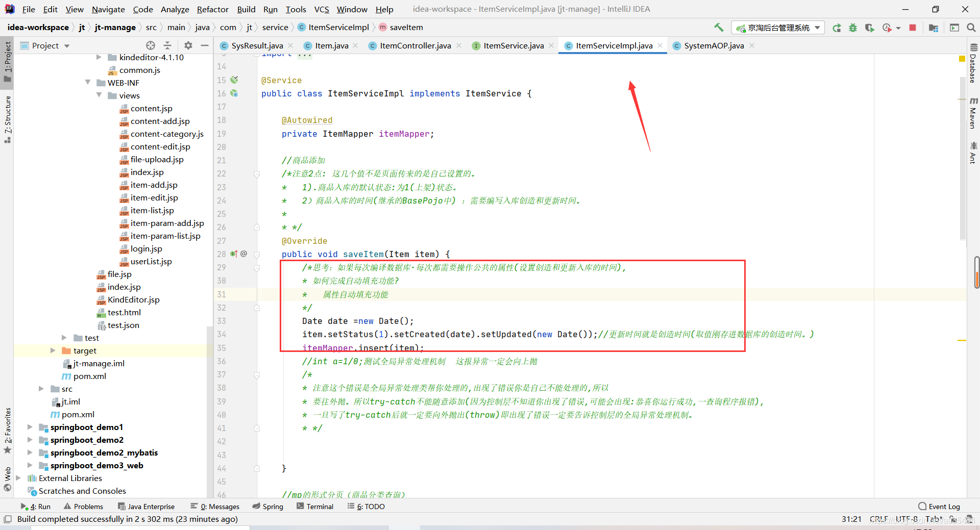Close the ItemService.java tab

(551, 45)
